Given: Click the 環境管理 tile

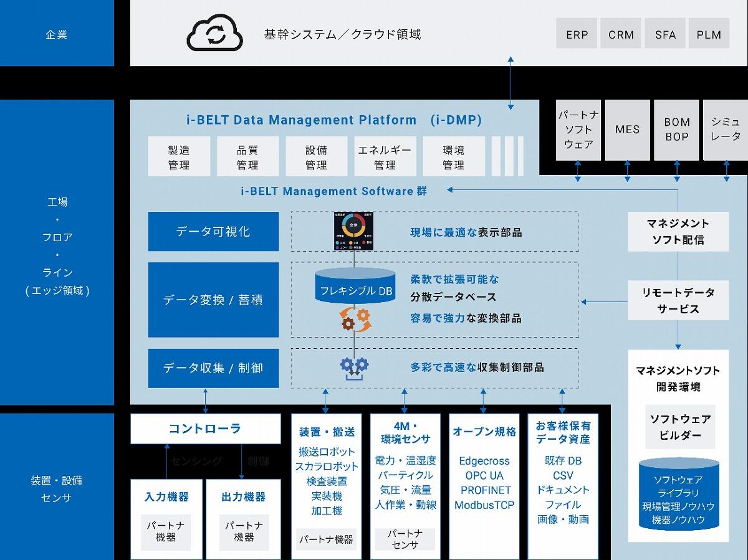Looking at the screenshot, I should [x=454, y=156].
